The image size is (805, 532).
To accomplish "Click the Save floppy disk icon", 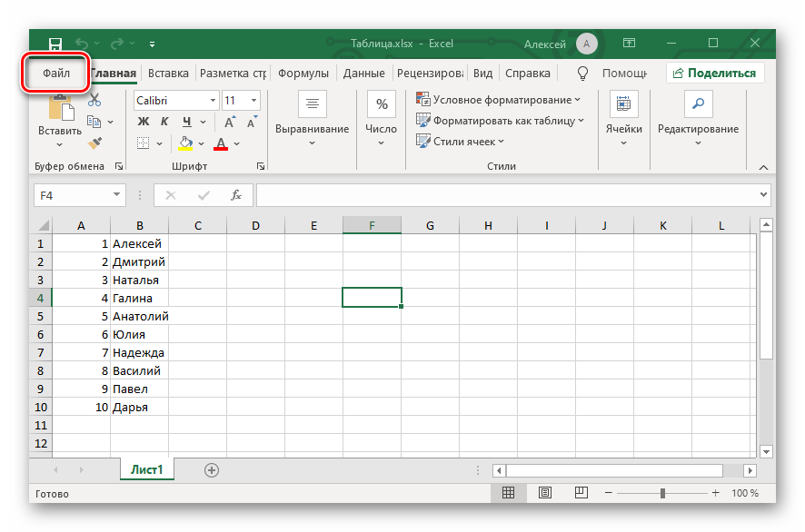I will [55, 44].
